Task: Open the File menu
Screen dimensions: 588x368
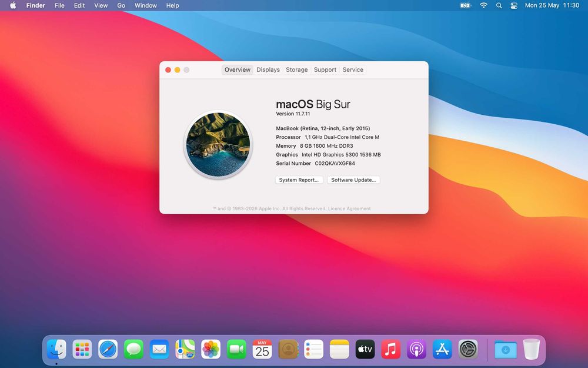Action: 59,5
